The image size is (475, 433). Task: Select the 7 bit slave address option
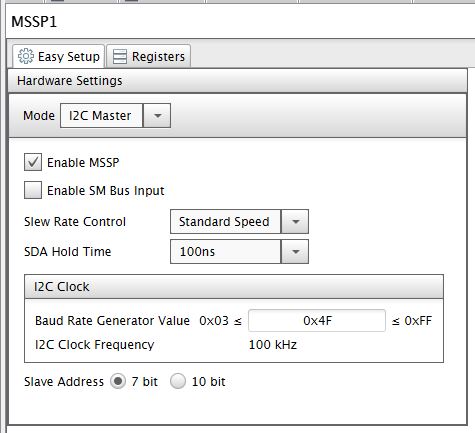pos(118,381)
